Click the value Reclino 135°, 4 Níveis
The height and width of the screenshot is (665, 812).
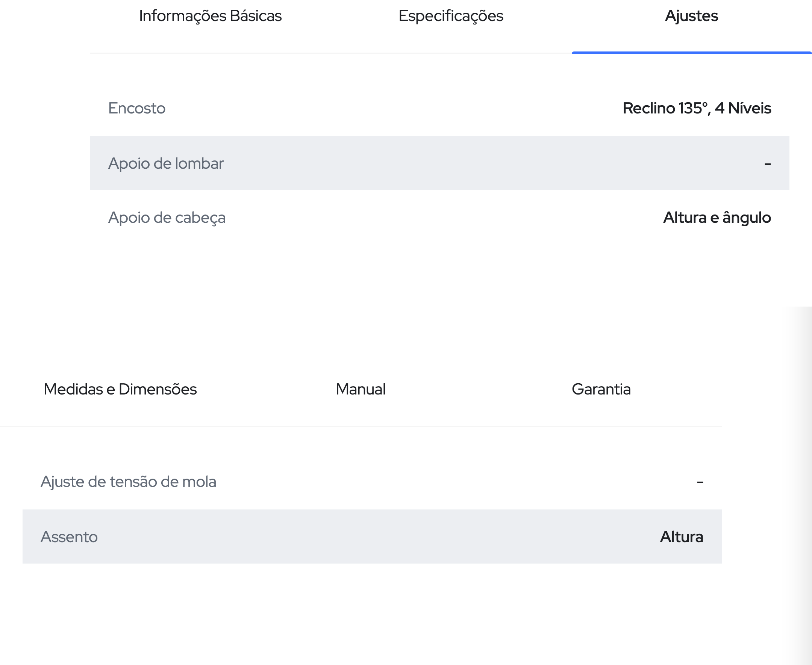697,109
